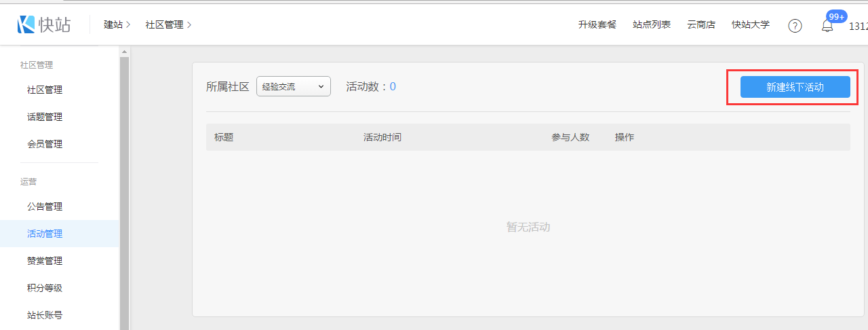Click the sidebar scroll up arrow
The width and height of the screenshot is (868, 330).
[x=124, y=52]
